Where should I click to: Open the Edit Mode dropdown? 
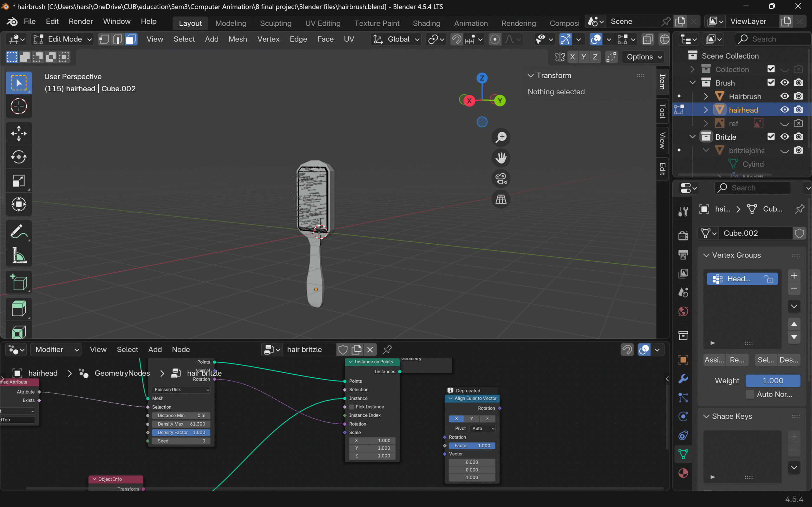click(63, 39)
